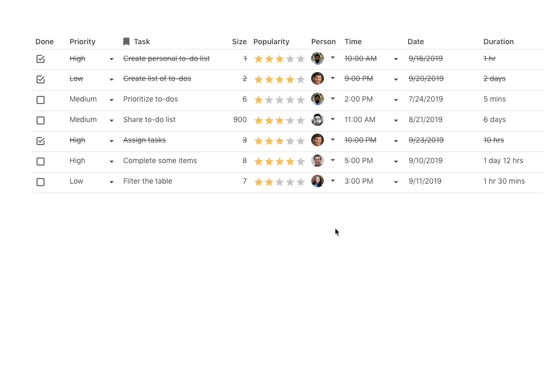Click the Priority column header

coord(83,42)
